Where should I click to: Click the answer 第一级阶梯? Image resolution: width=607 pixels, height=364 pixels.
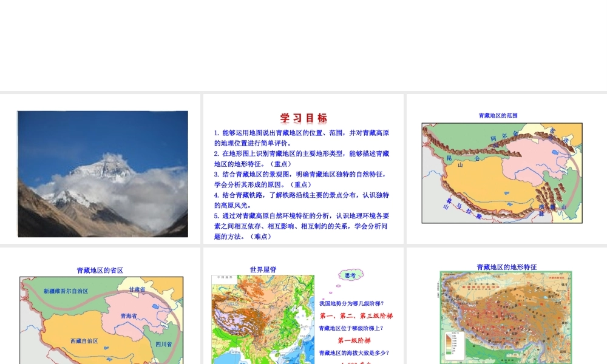coord(354,340)
